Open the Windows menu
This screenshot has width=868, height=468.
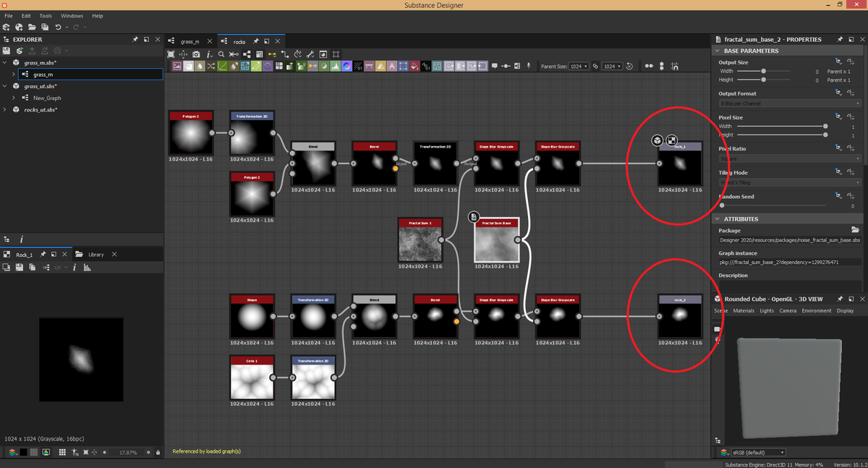tap(72, 15)
